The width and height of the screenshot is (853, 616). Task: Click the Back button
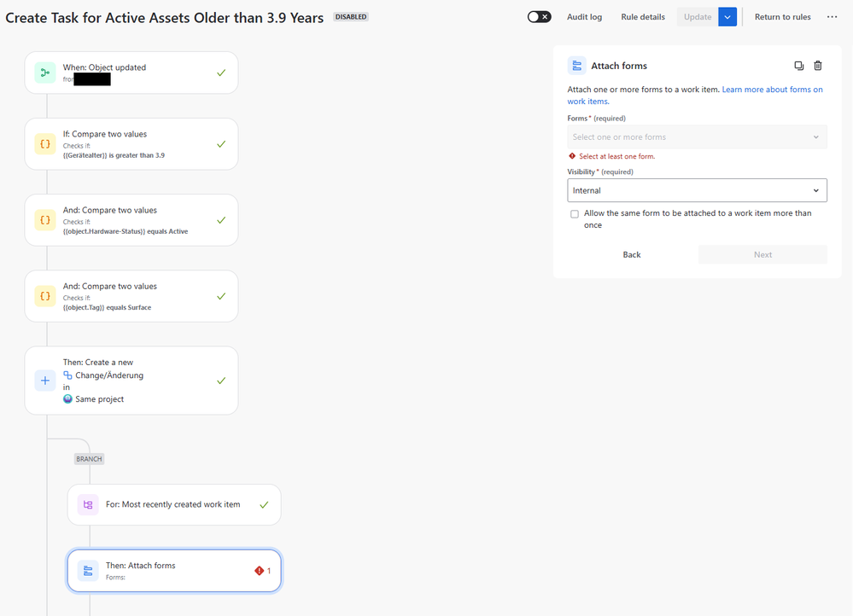[632, 254]
